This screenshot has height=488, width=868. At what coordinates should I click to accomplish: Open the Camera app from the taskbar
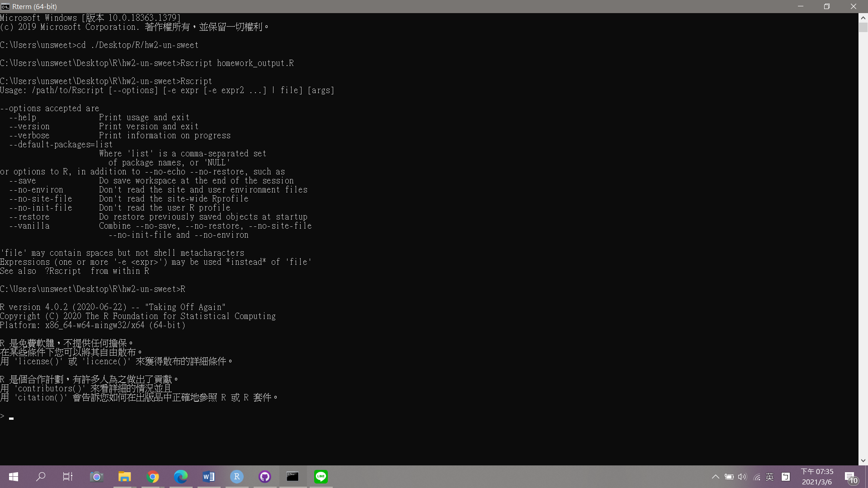[97, 477]
